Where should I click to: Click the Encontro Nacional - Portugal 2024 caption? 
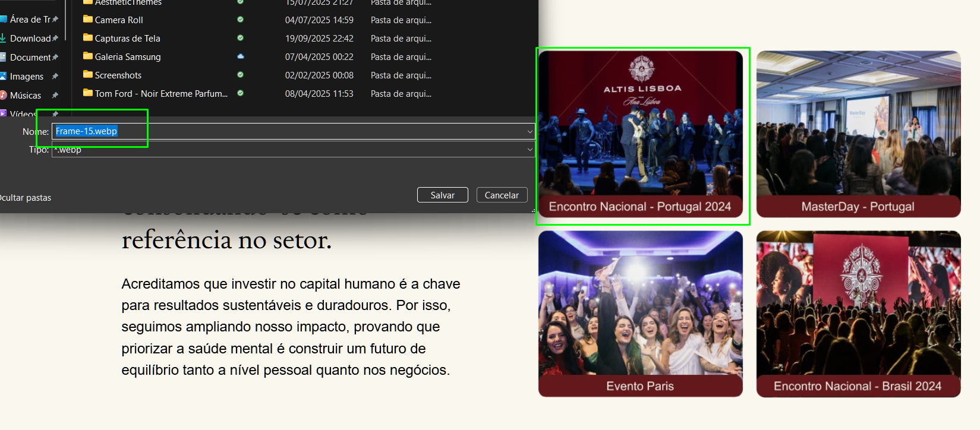(x=640, y=207)
